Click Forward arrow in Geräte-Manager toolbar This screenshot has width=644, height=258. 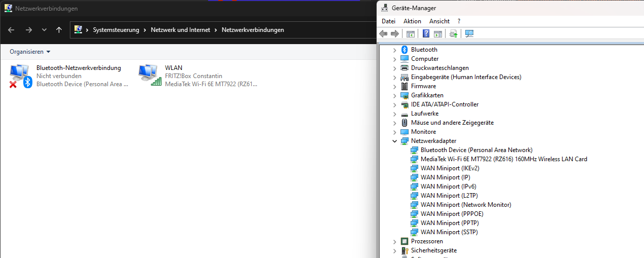(395, 33)
